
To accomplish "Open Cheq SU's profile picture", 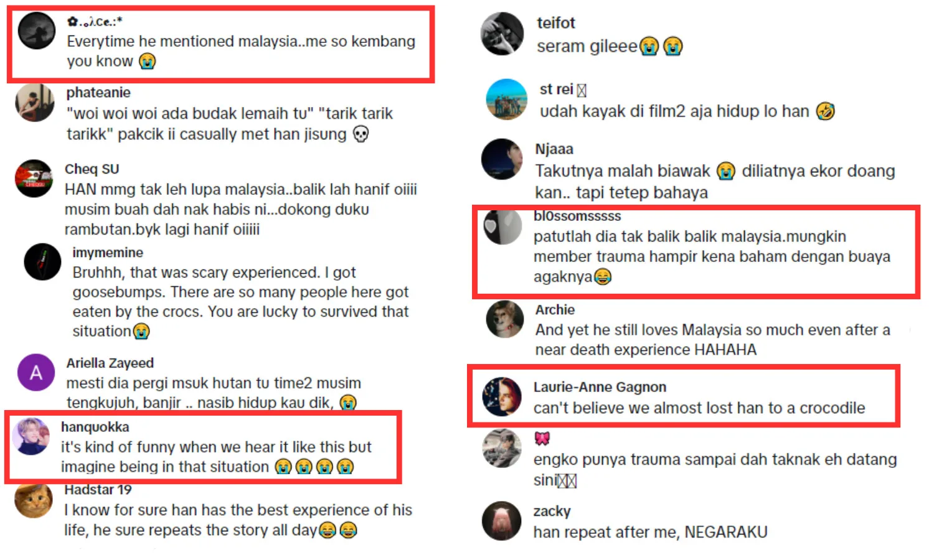I will [34, 179].
